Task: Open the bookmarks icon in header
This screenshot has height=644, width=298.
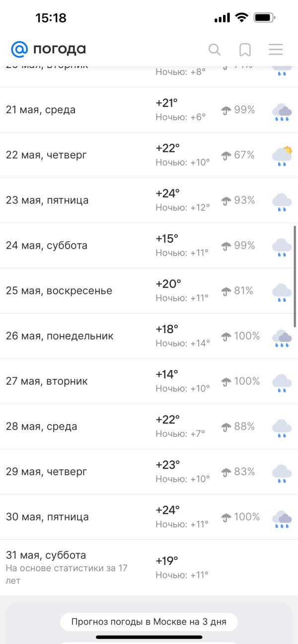Action: [x=245, y=49]
